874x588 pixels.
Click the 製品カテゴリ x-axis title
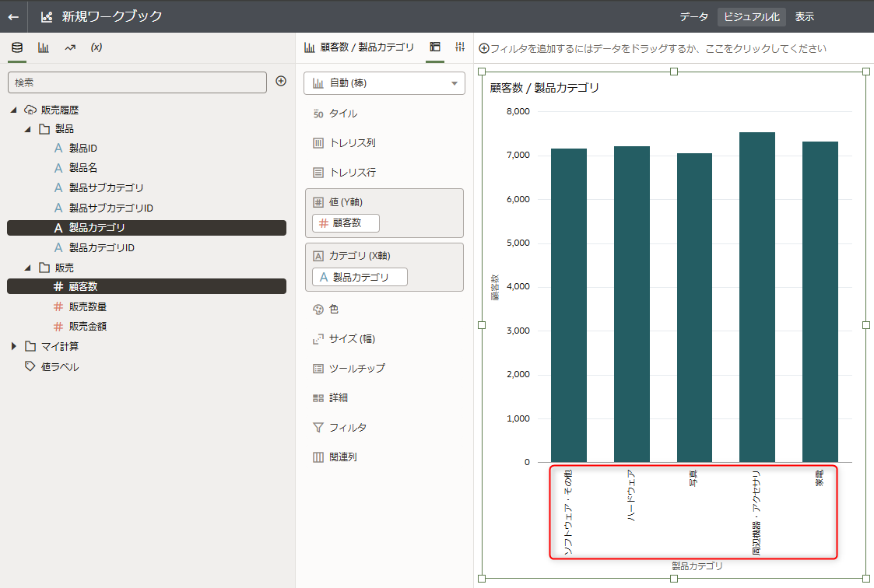coord(697,566)
